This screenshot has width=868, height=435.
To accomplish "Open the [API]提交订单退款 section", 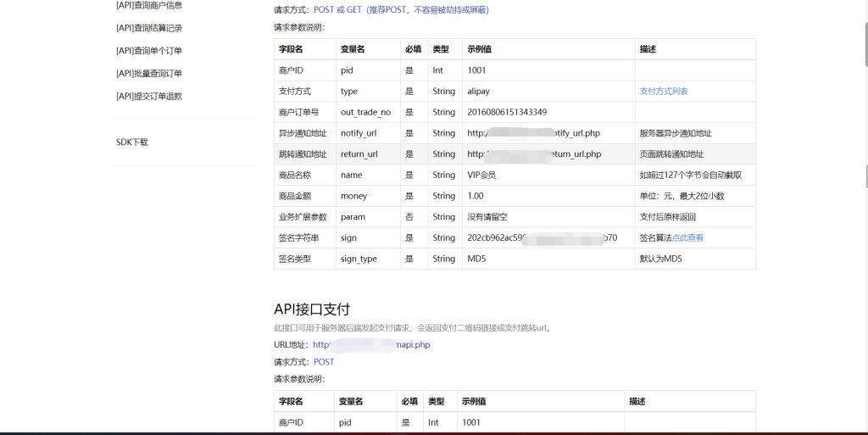I will click(149, 97).
